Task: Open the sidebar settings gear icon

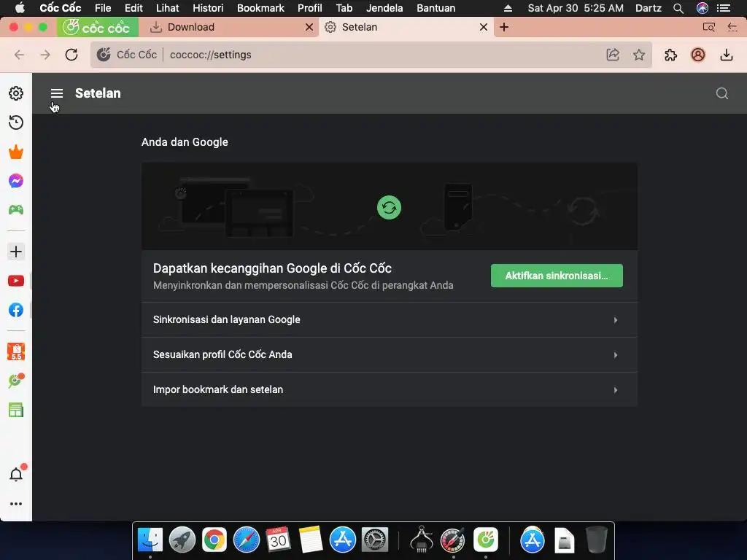Action: click(16, 93)
